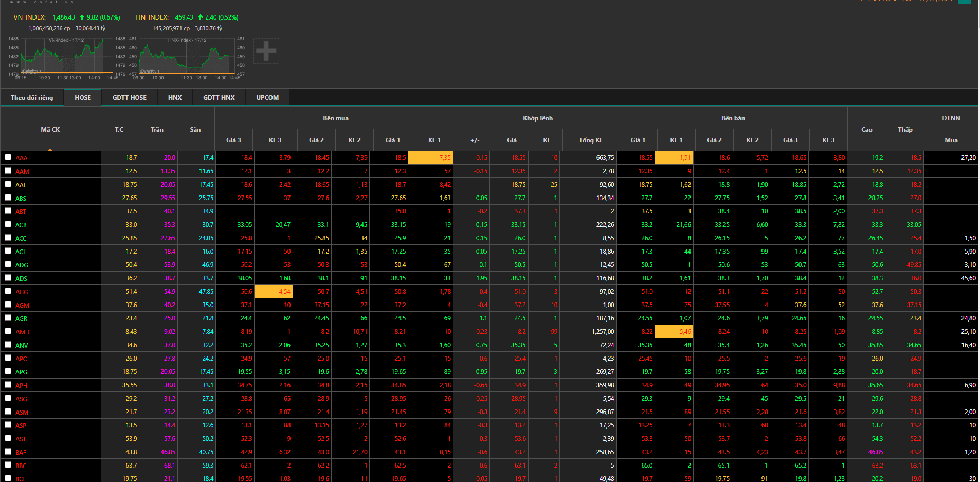Click the Cao column header

click(867, 130)
